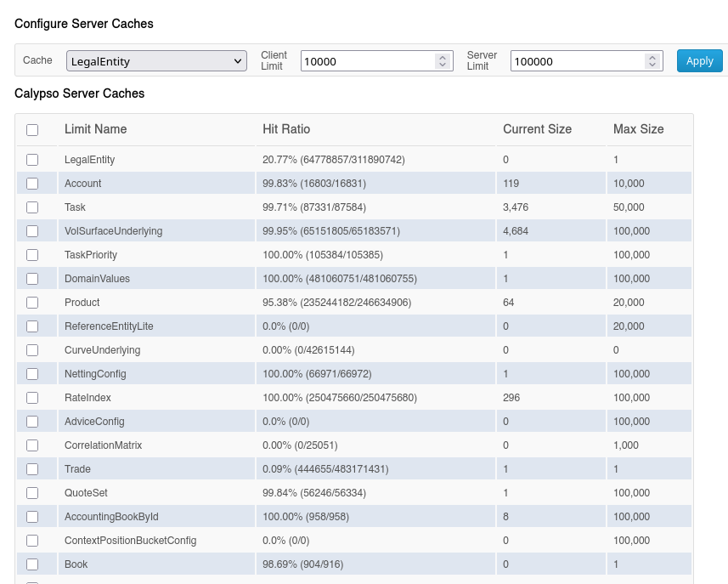The height and width of the screenshot is (584, 728).
Task: Select the Trade row checkbox
Action: pos(32,468)
